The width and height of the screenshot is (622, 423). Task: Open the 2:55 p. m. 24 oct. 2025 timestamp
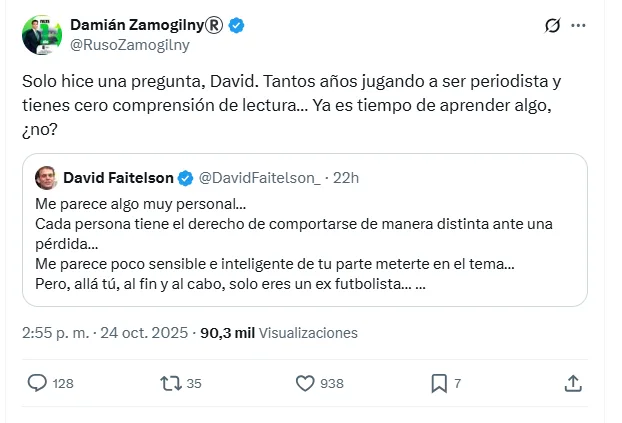pos(103,332)
